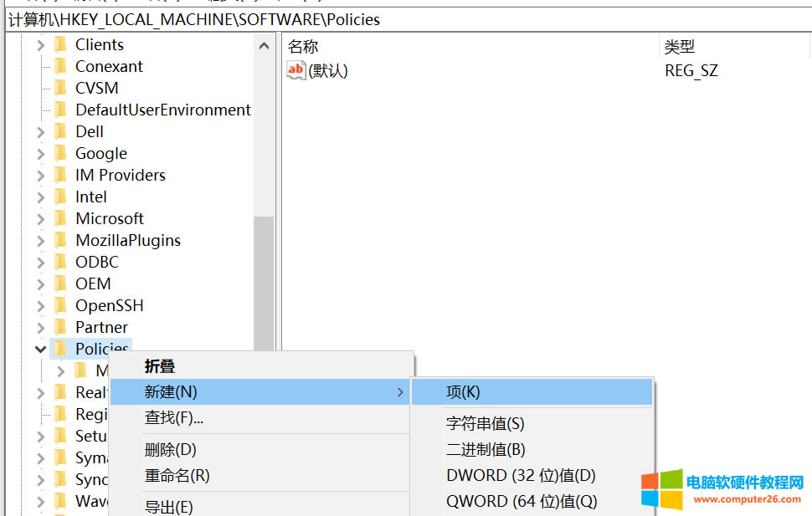
Task: Click the OpenSSH folder icon
Action: coord(60,306)
